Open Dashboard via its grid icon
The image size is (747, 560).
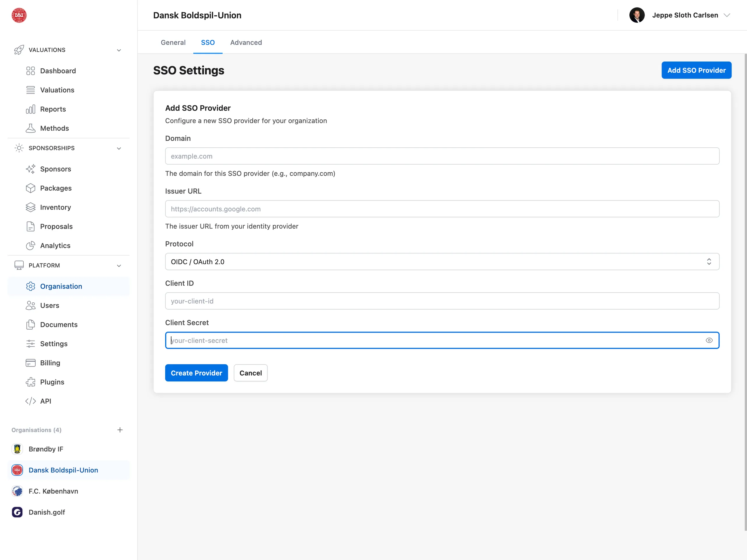tap(30, 71)
